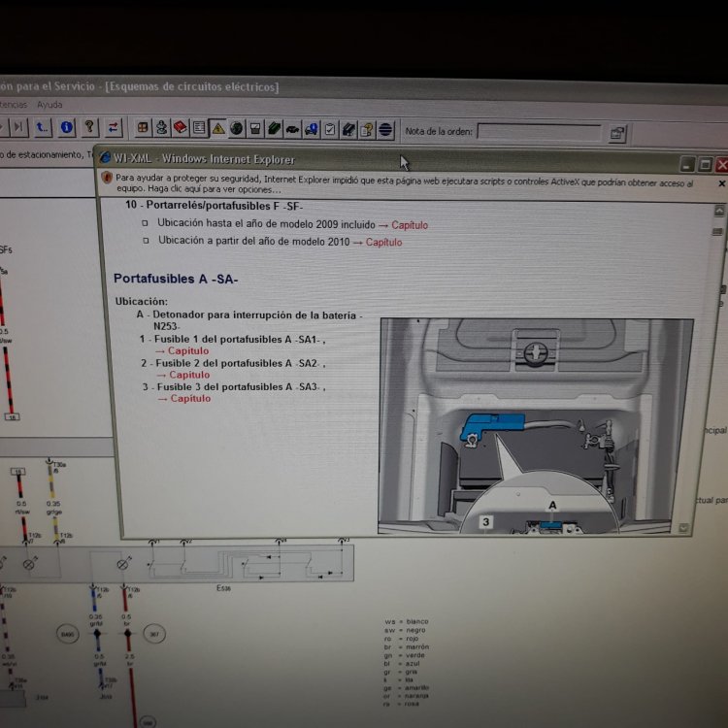Click the technician figure toolbar icon
Viewport: 728px width, 728px height.
pos(161,128)
